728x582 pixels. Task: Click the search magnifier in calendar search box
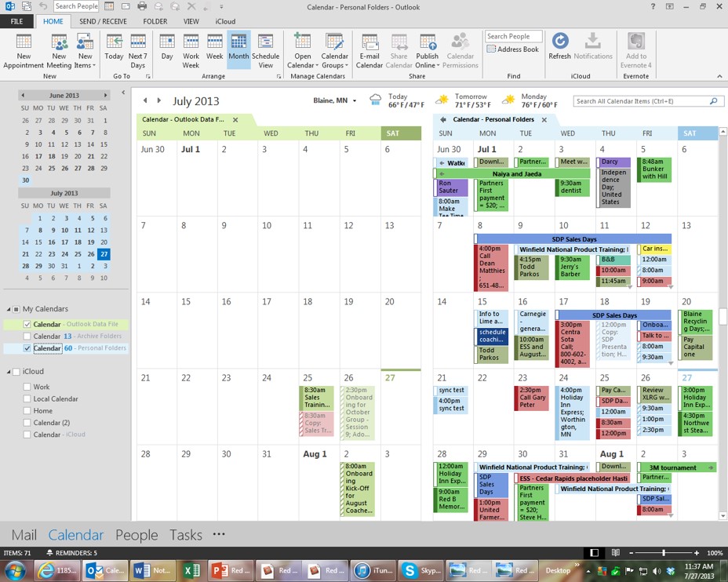click(x=714, y=100)
